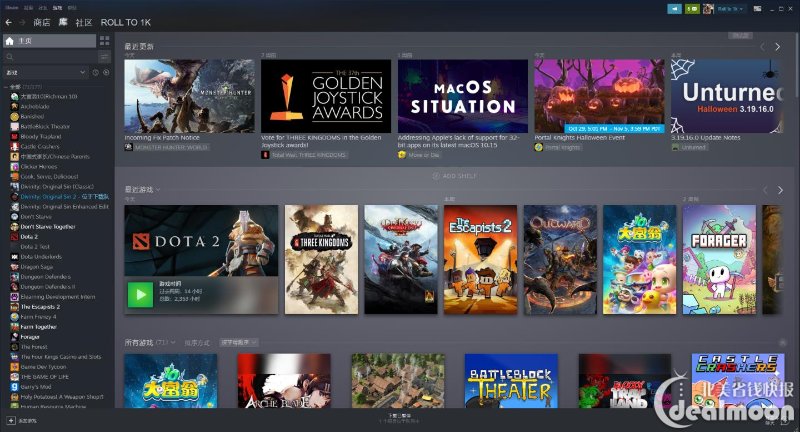800x432 pixels.
Task: Select 大富翁10 (Richman 10) in sidebar
Action: [x=48, y=96]
